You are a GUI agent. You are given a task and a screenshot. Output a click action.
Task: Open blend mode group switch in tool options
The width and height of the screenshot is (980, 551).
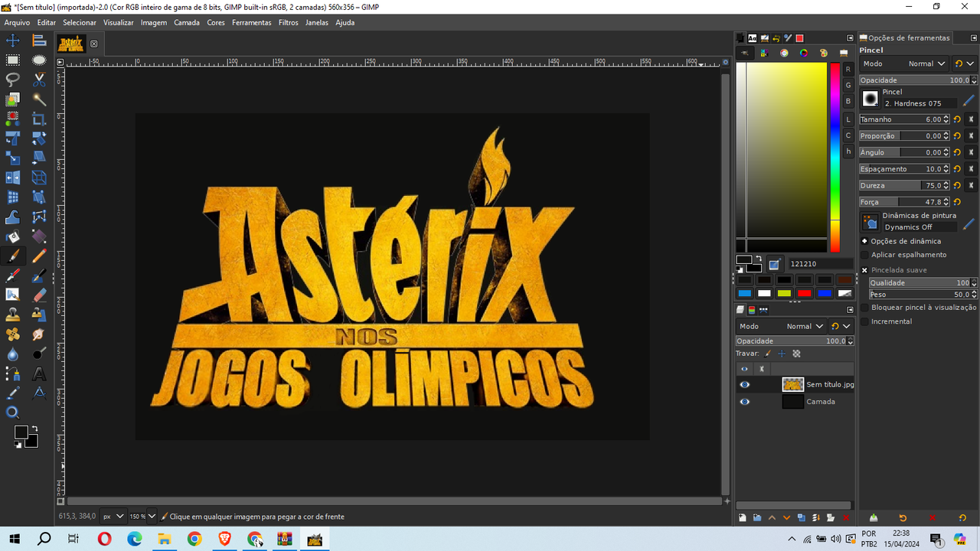tap(962, 64)
